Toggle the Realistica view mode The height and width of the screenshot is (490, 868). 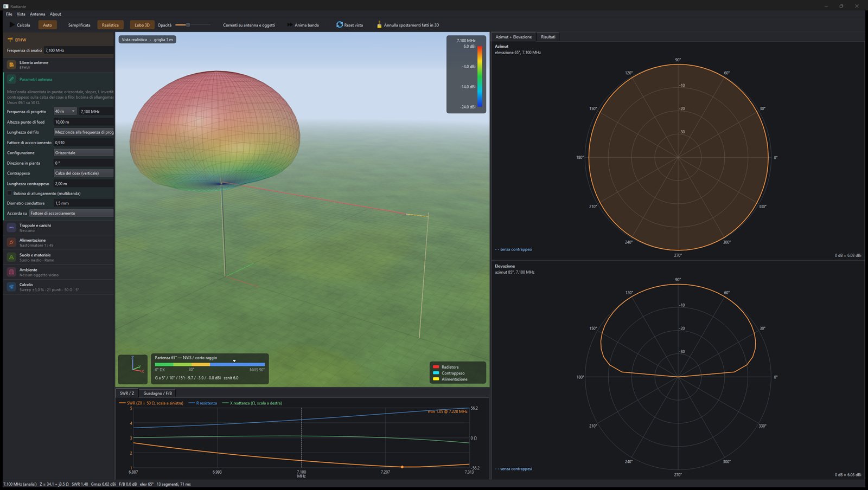click(x=110, y=25)
